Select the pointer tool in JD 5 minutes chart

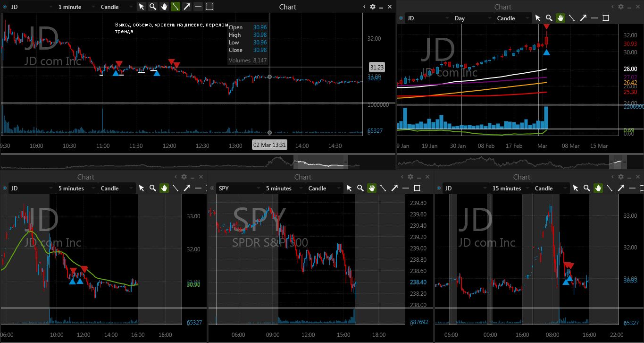pos(142,188)
